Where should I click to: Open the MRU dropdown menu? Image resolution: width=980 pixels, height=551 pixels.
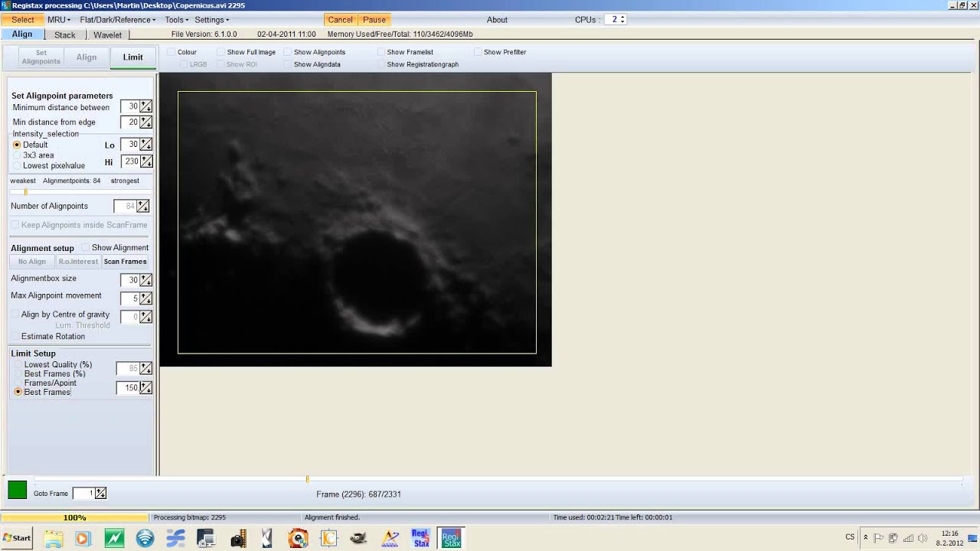click(x=59, y=20)
